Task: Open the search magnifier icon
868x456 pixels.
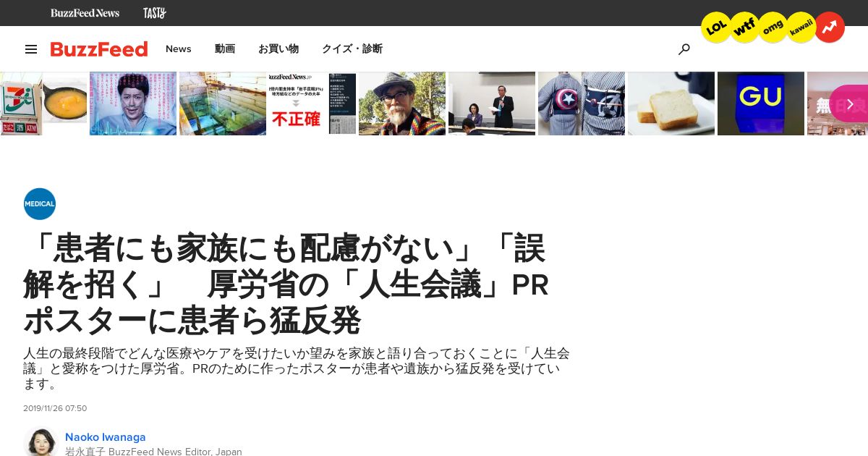Action: [684, 49]
